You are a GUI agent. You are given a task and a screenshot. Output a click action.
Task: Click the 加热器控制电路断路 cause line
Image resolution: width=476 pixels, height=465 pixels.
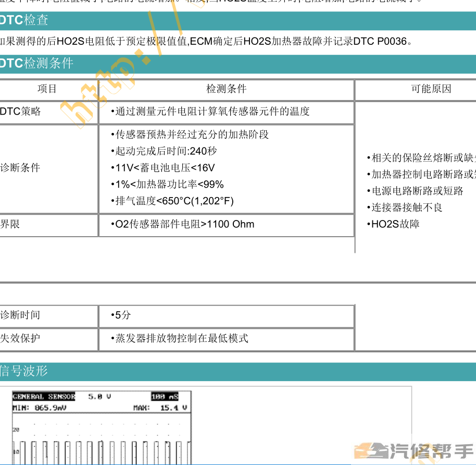(421, 175)
